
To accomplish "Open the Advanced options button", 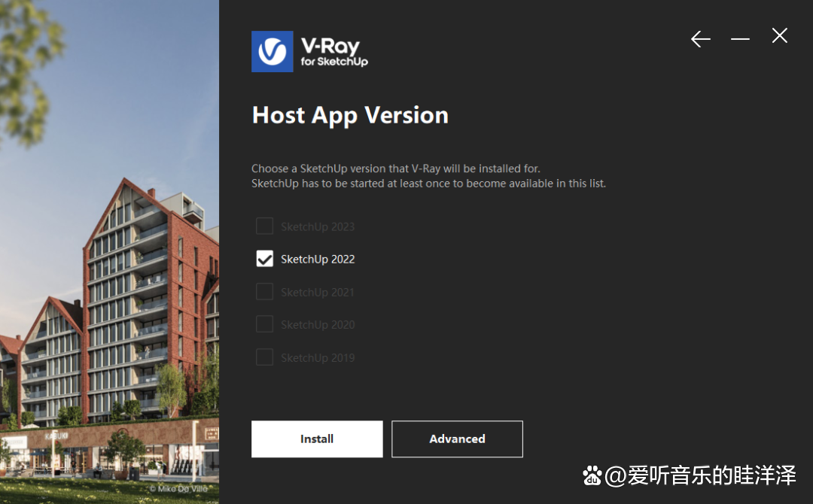I will (x=457, y=439).
